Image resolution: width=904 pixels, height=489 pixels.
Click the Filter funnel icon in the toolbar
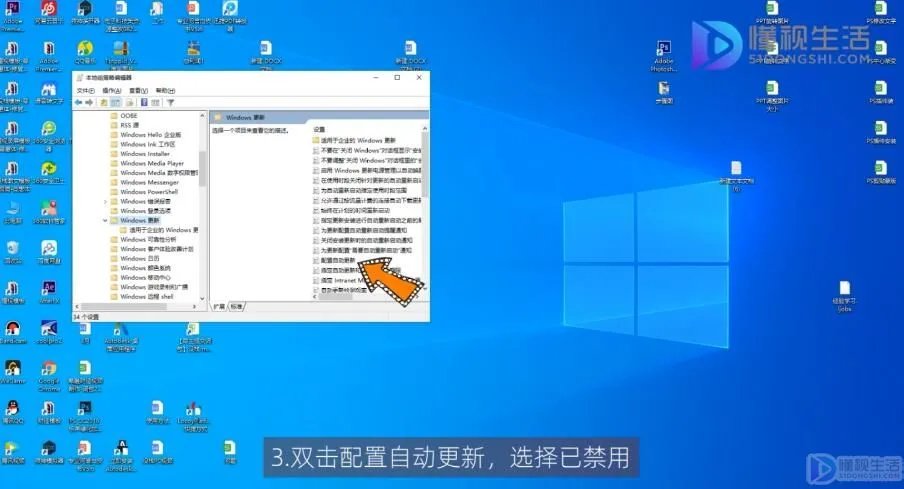coord(171,103)
